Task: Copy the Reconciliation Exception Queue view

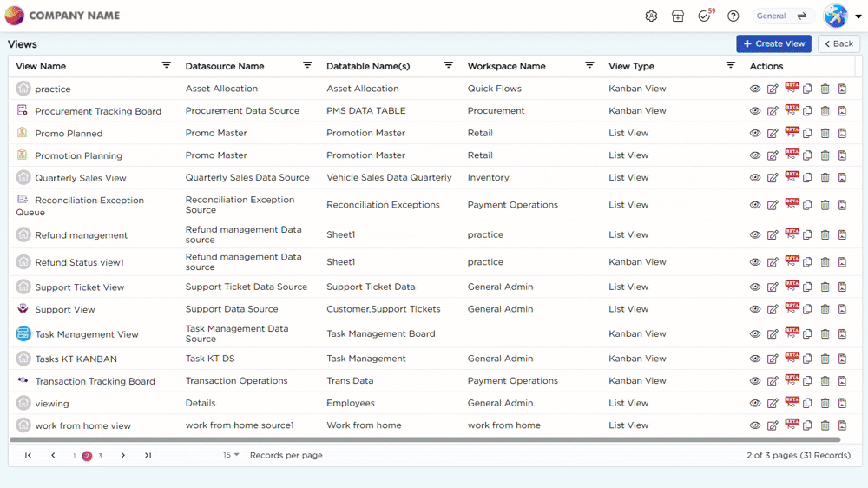Action: click(x=807, y=205)
